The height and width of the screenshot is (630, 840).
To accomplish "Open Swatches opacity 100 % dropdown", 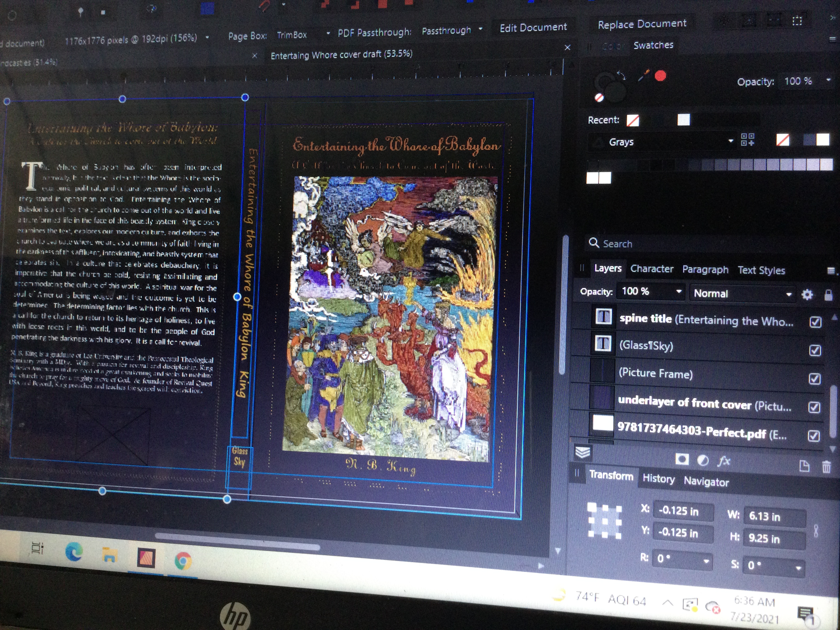I will click(828, 80).
